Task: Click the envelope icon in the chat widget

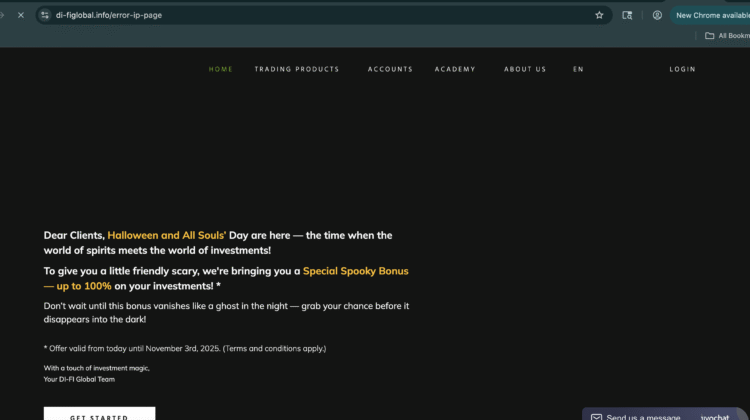Action: click(596, 416)
